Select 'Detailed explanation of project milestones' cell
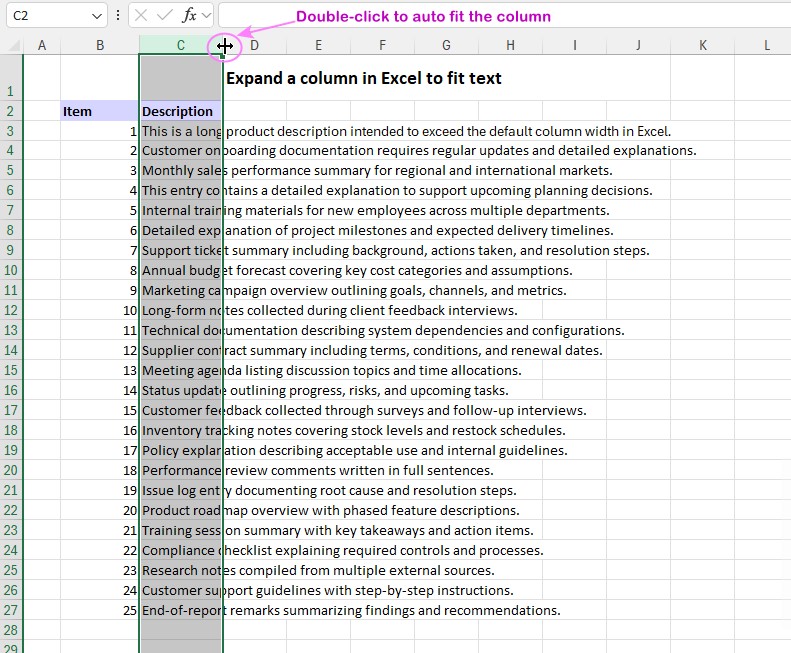791x653 pixels. [x=181, y=231]
